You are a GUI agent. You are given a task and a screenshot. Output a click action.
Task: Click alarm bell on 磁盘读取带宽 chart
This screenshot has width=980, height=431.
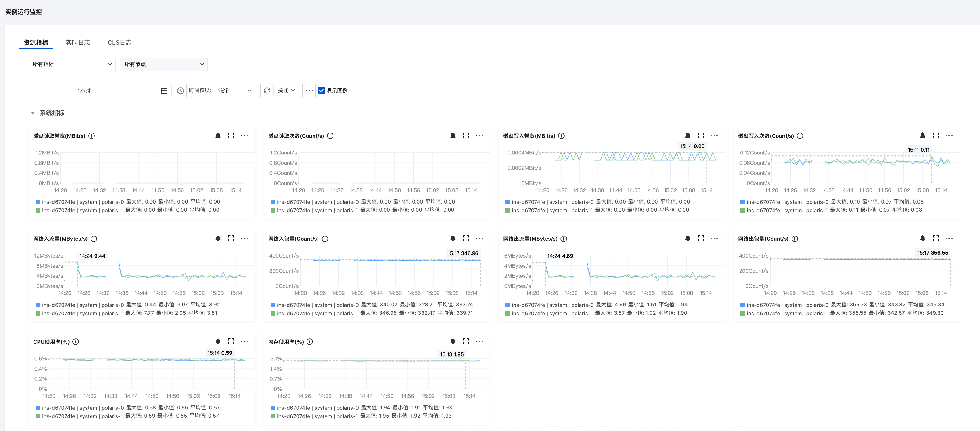218,136
